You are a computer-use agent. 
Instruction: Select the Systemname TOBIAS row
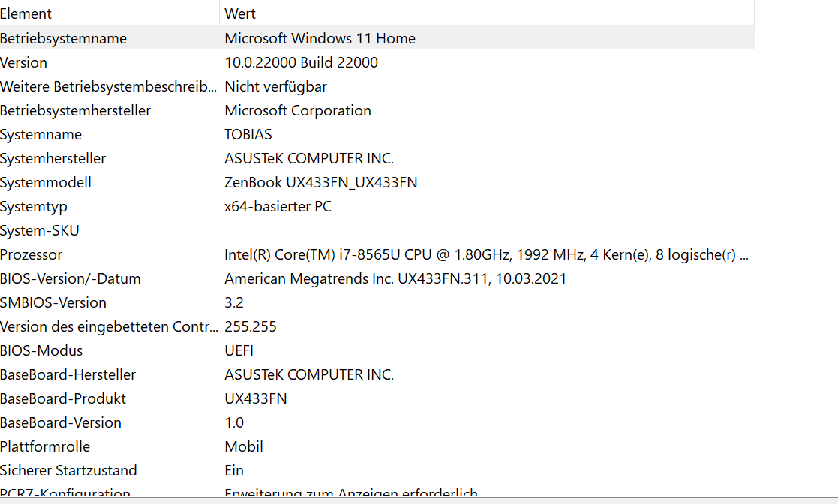pyautogui.click(x=377, y=134)
